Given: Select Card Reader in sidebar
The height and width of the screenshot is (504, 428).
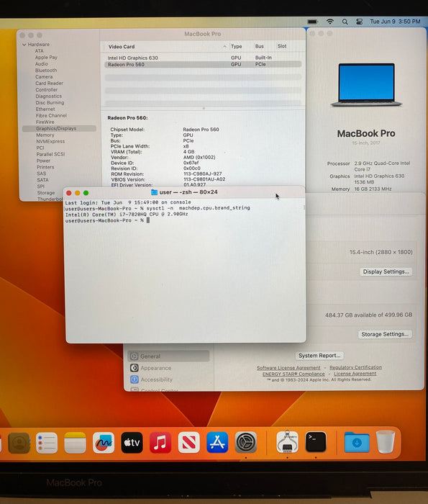Looking at the screenshot, I should pos(49,84).
